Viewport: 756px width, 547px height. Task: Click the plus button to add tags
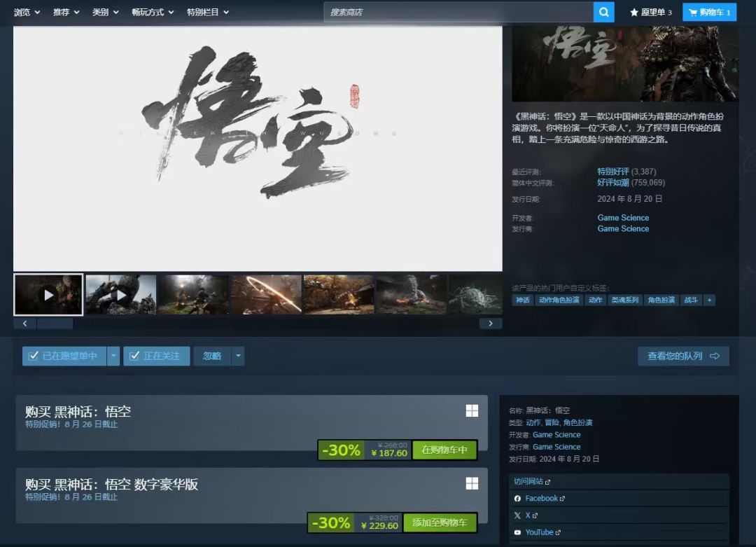tap(709, 300)
